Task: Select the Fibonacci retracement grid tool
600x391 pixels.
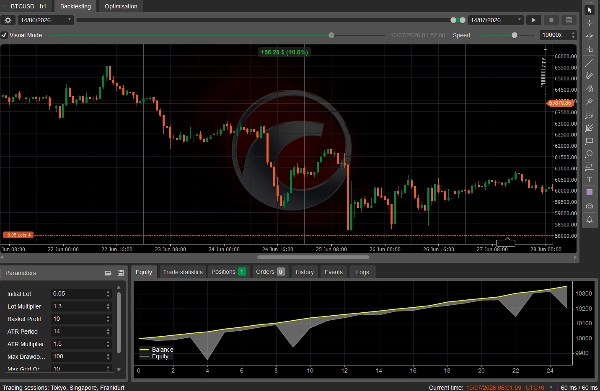Action: coord(589,115)
